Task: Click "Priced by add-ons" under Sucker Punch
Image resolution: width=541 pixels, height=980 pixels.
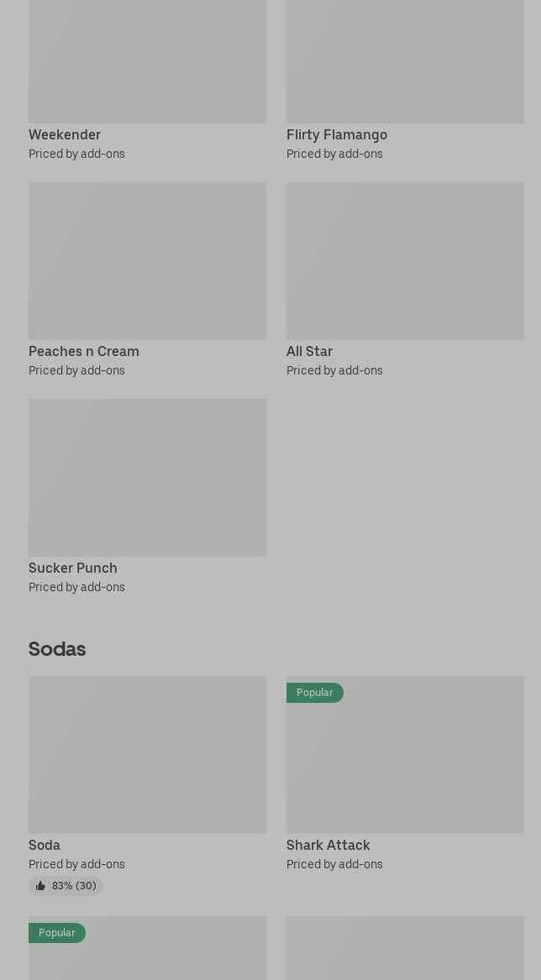Action: click(76, 587)
